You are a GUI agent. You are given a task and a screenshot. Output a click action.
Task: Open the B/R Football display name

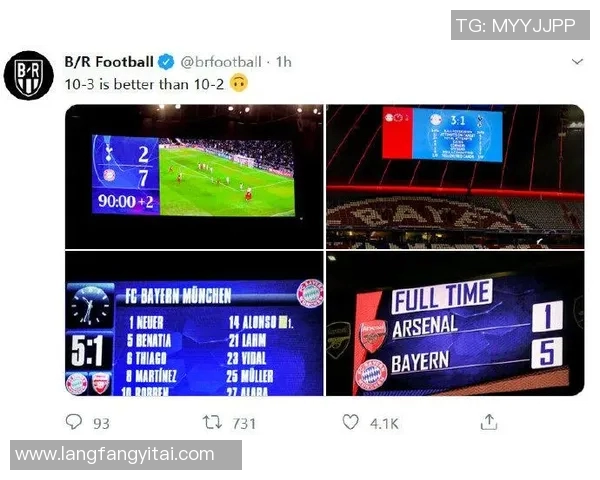109,62
